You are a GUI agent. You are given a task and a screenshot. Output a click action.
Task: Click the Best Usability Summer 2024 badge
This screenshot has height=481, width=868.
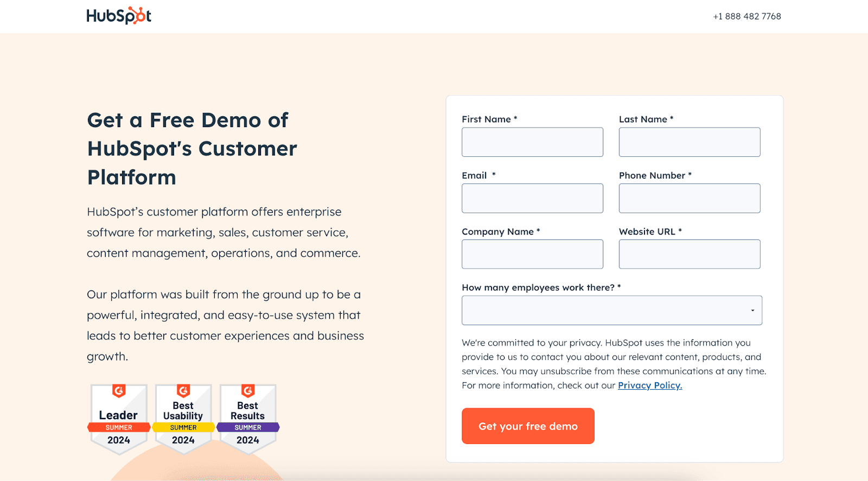(183, 418)
